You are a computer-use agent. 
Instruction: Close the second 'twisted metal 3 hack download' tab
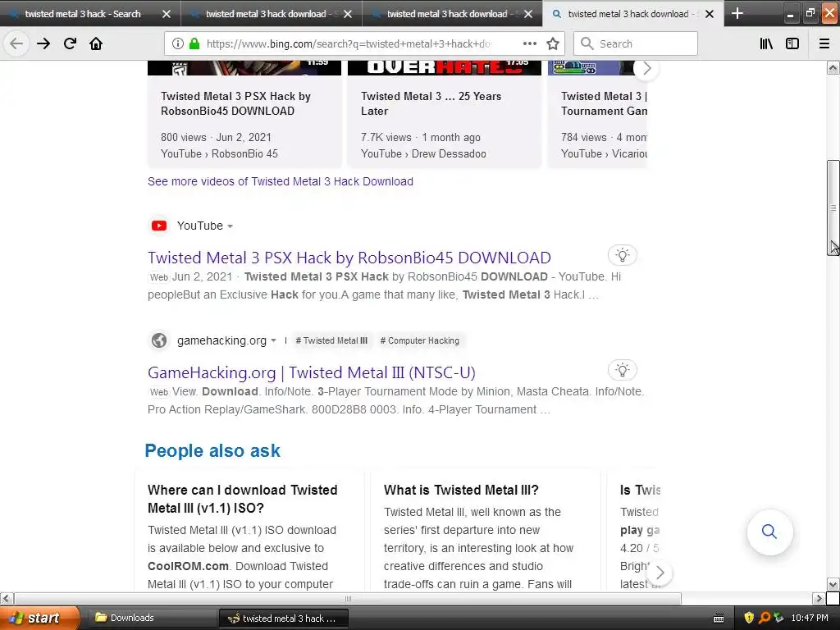348,14
